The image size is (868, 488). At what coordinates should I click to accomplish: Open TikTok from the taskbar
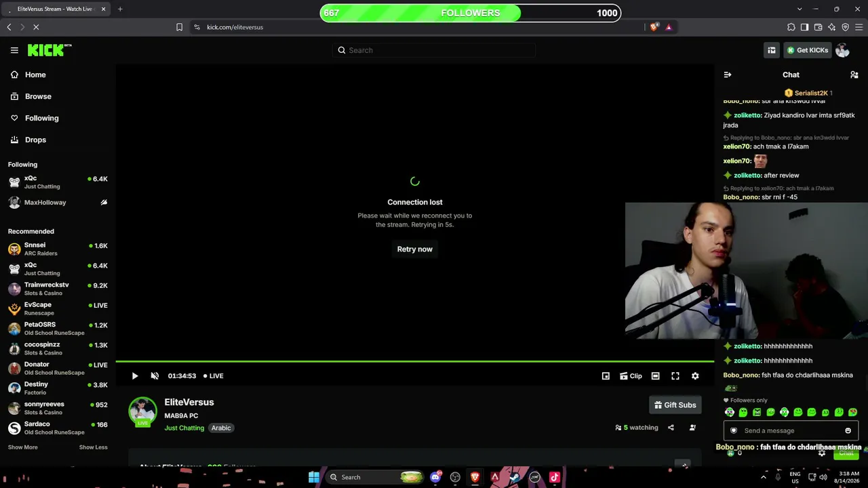(x=555, y=477)
